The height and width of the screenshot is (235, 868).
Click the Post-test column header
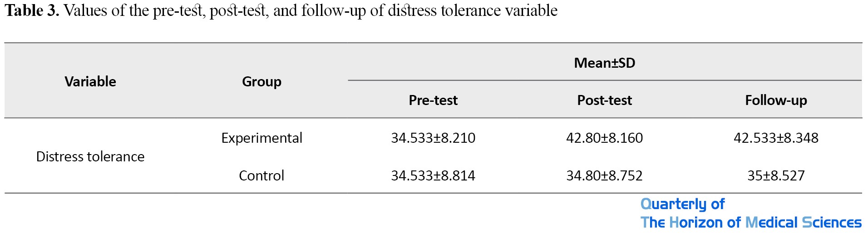point(604,100)
